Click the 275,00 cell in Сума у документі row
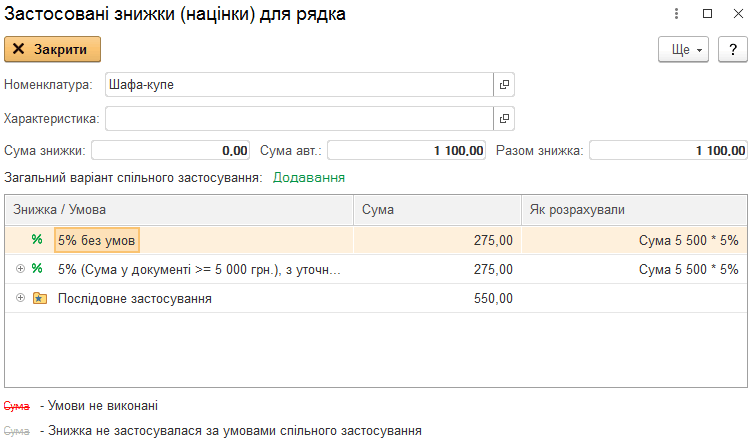The image size is (752, 442). (x=437, y=269)
